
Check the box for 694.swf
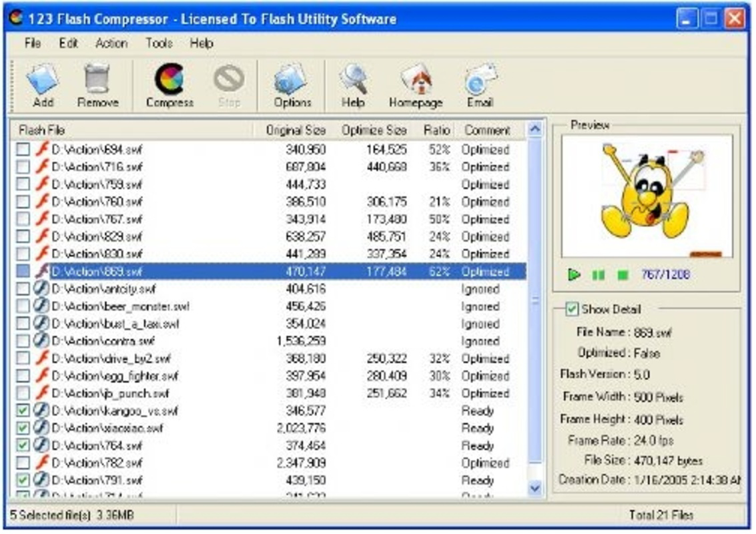pyautogui.click(x=23, y=149)
